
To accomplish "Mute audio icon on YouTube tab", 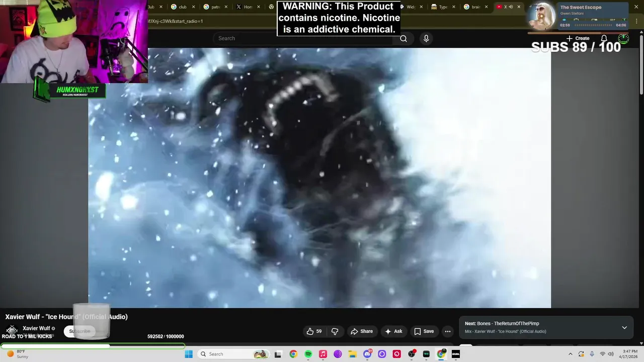I will (x=511, y=7).
